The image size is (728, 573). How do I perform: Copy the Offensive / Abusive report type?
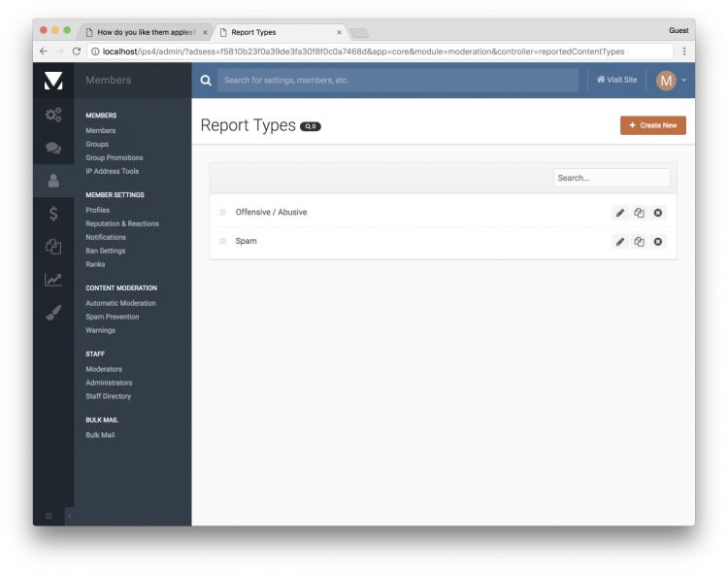point(639,213)
